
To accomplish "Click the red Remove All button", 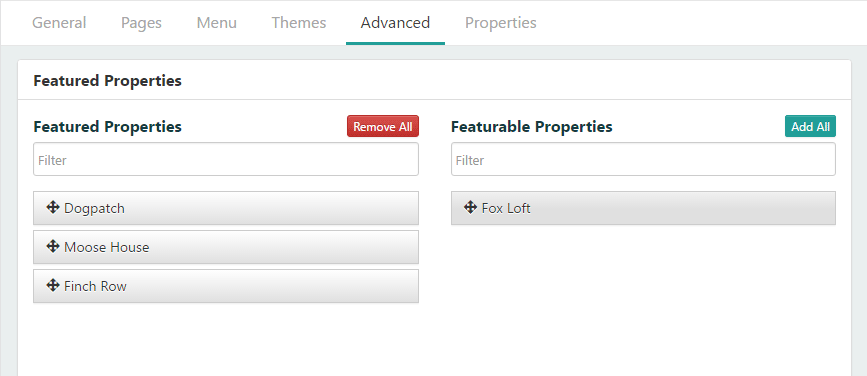I will (x=383, y=126).
